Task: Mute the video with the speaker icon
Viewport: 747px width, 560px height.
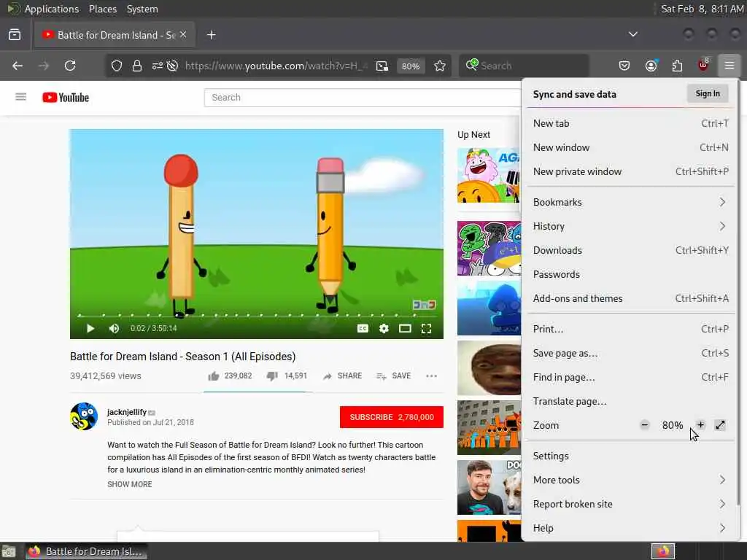Action: tap(114, 328)
